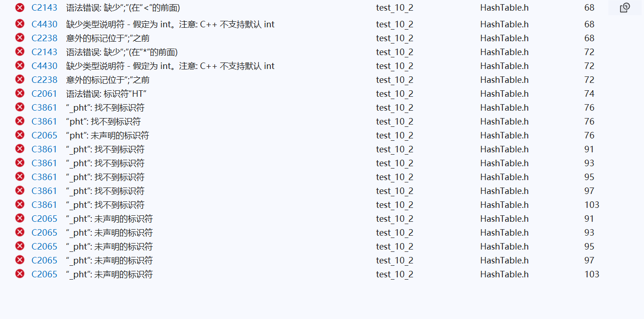
Task: Click the error icon for the C2061 row
Action: [x=19, y=94]
